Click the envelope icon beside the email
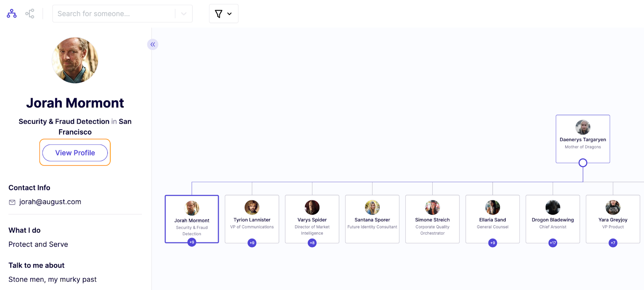The height and width of the screenshot is (290, 644). [x=12, y=202]
